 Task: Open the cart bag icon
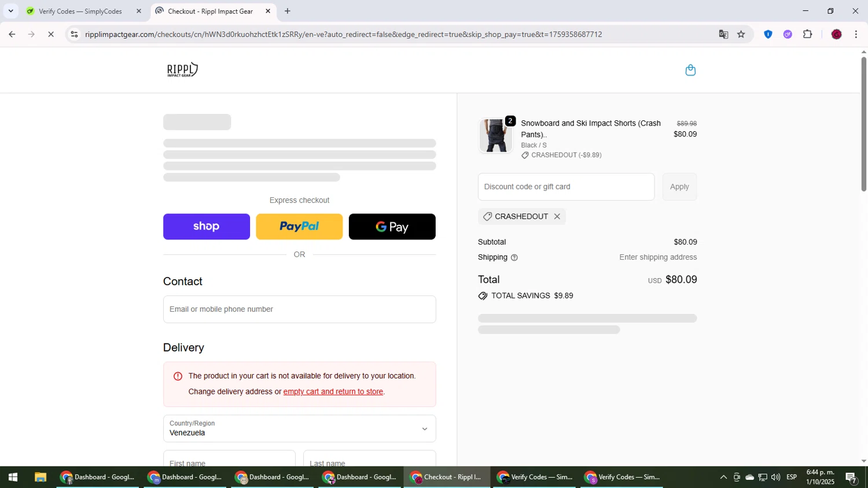pyautogui.click(x=690, y=70)
